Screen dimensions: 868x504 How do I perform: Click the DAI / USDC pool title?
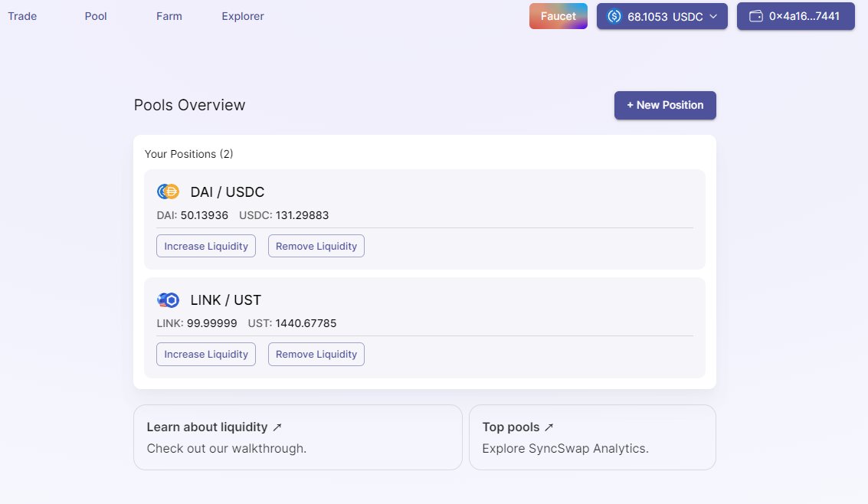227,192
